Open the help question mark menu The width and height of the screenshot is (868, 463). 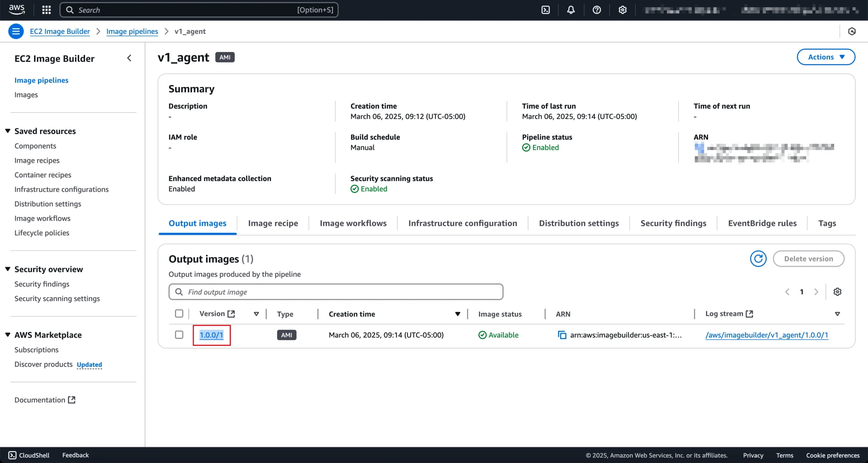[x=597, y=10]
